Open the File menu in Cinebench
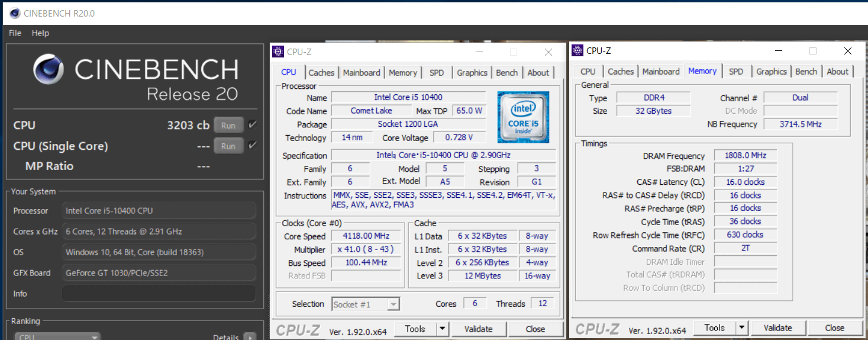Viewport: 868px width, 340px height. [15, 33]
